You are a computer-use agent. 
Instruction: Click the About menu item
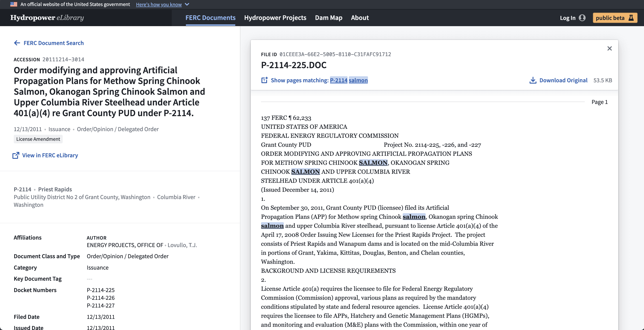(360, 17)
